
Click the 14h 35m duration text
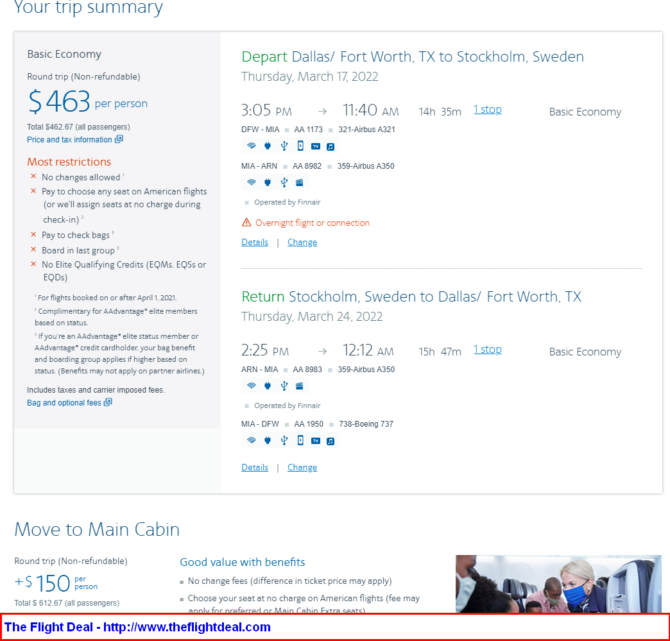coord(440,112)
